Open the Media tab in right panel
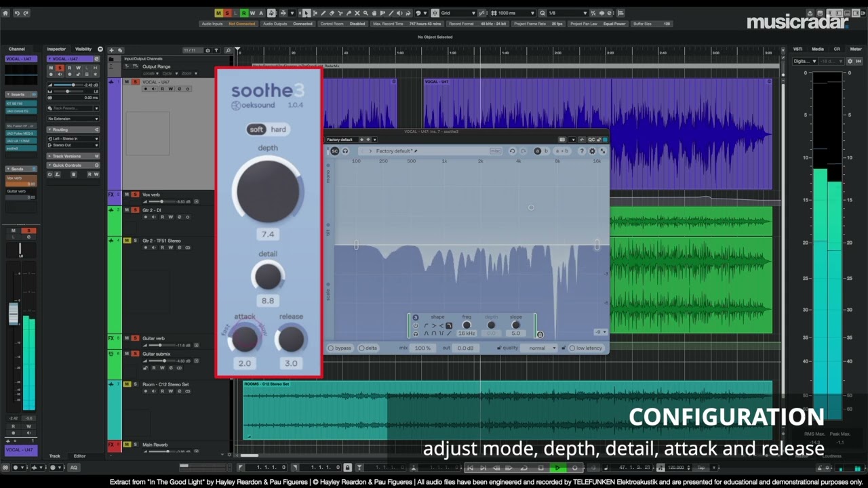 tap(818, 49)
